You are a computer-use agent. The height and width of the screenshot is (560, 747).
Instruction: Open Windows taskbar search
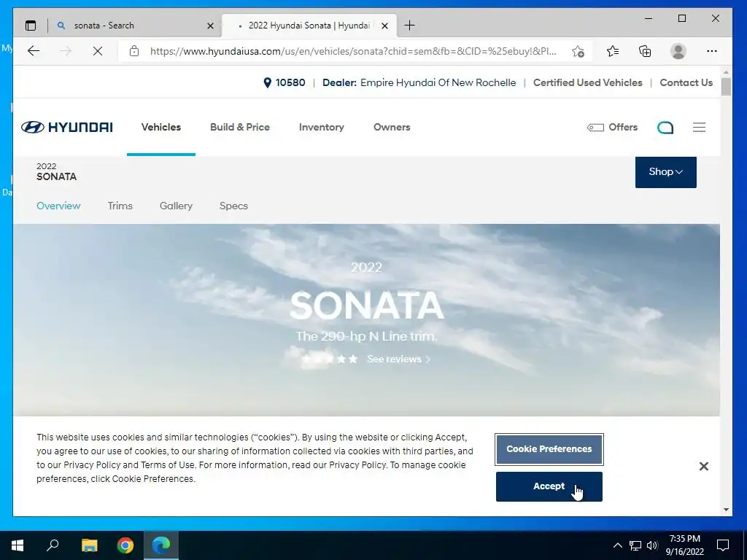point(53,545)
